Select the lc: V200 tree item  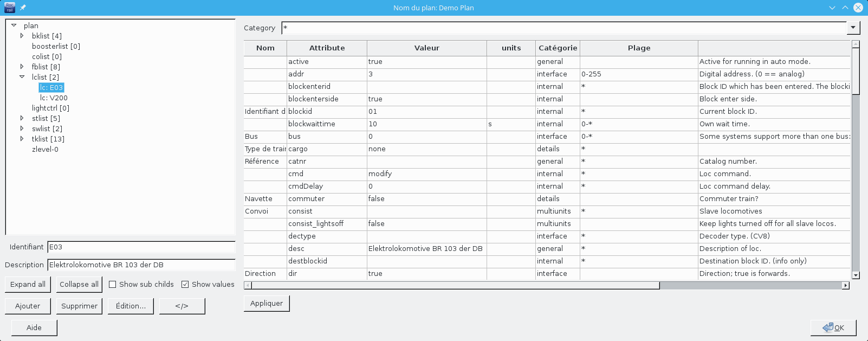(x=54, y=98)
